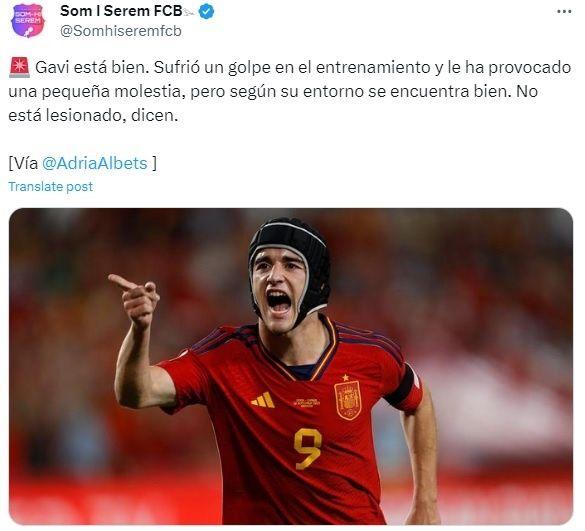The height and width of the screenshot is (531, 585).
Task: Select Translate post
Action: [51, 187]
